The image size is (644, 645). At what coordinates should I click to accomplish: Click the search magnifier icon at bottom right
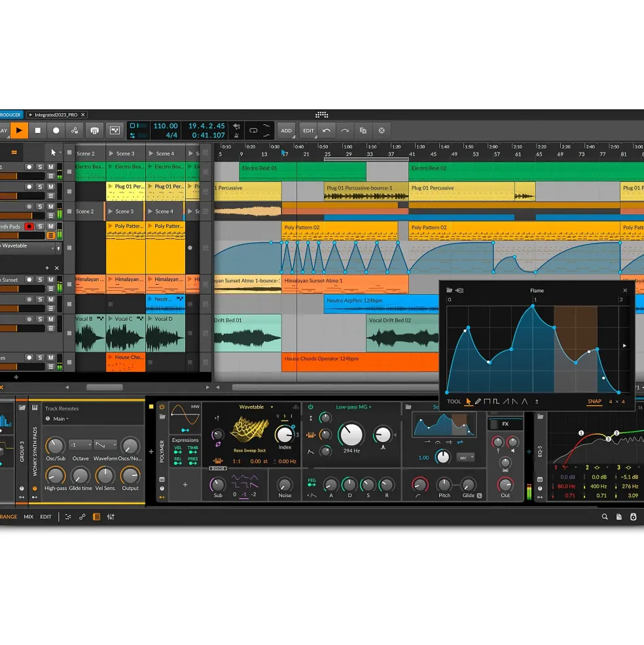tap(605, 517)
